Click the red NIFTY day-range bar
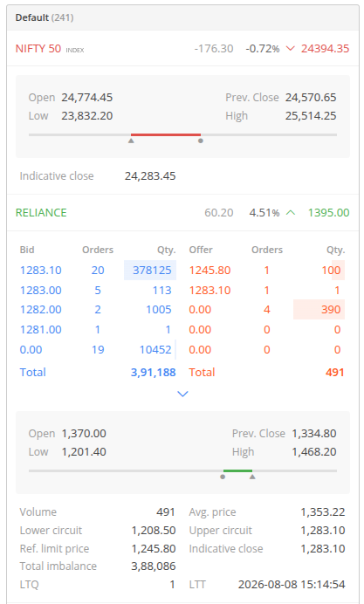364x604 pixels. tap(166, 134)
